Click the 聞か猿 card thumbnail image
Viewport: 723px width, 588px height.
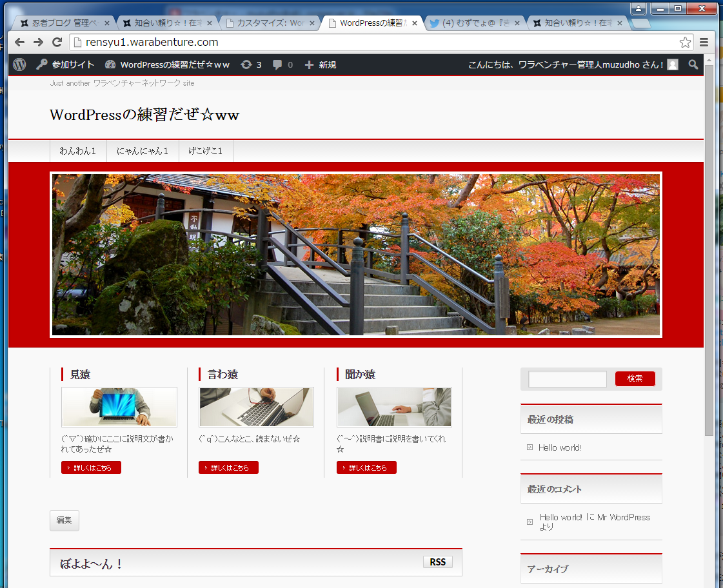394,407
